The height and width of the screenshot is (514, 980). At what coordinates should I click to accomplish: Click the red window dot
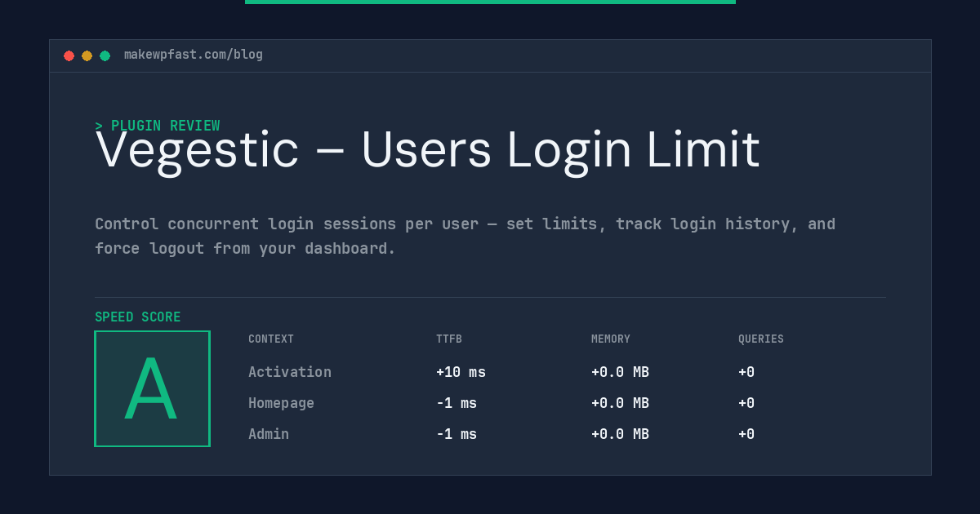coord(69,55)
